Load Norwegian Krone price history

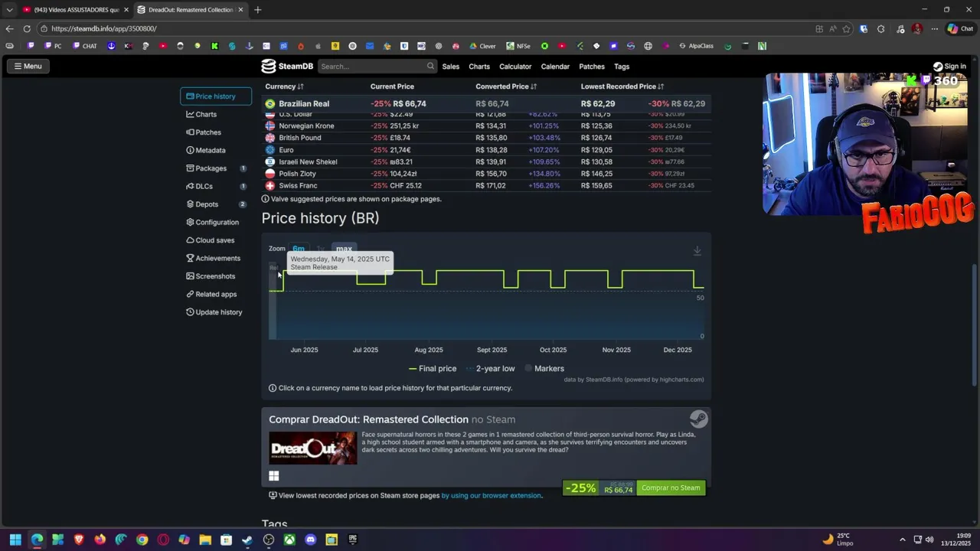pos(306,126)
